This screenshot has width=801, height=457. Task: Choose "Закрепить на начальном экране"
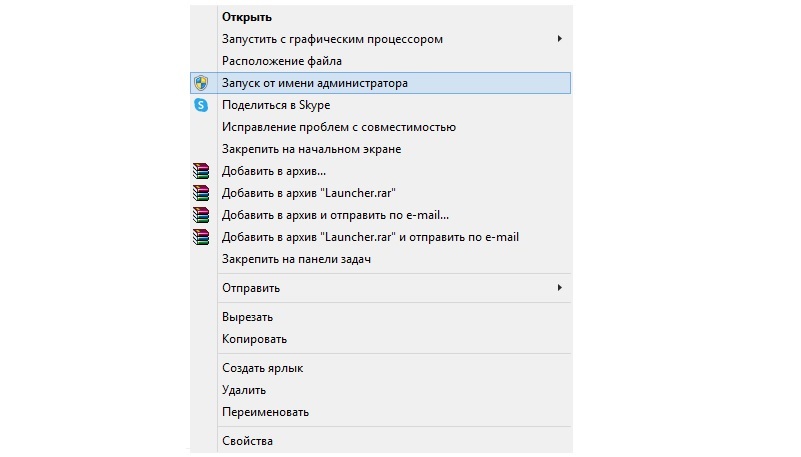click(x=312, y=149)
